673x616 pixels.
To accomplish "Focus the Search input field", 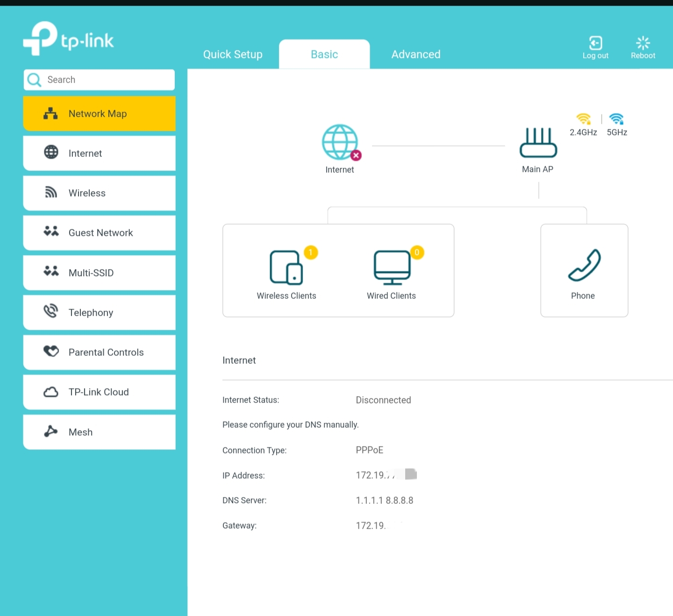I will click(99, 80).
